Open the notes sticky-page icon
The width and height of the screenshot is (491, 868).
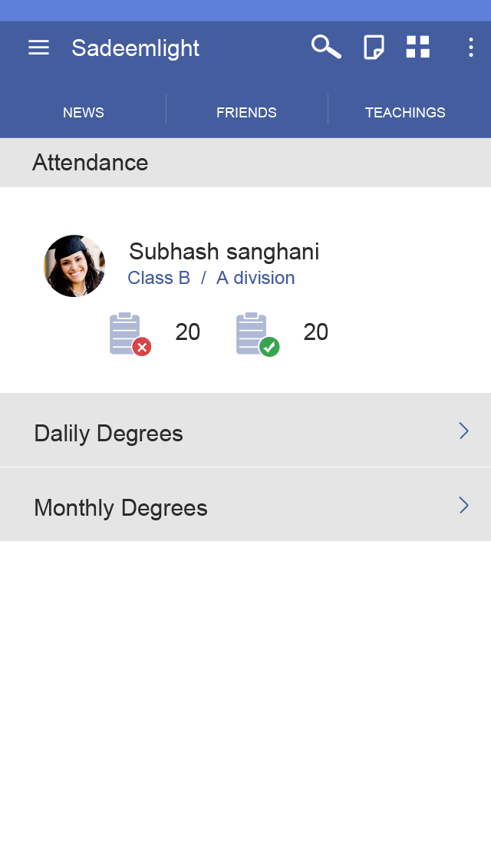click(374, 47)
